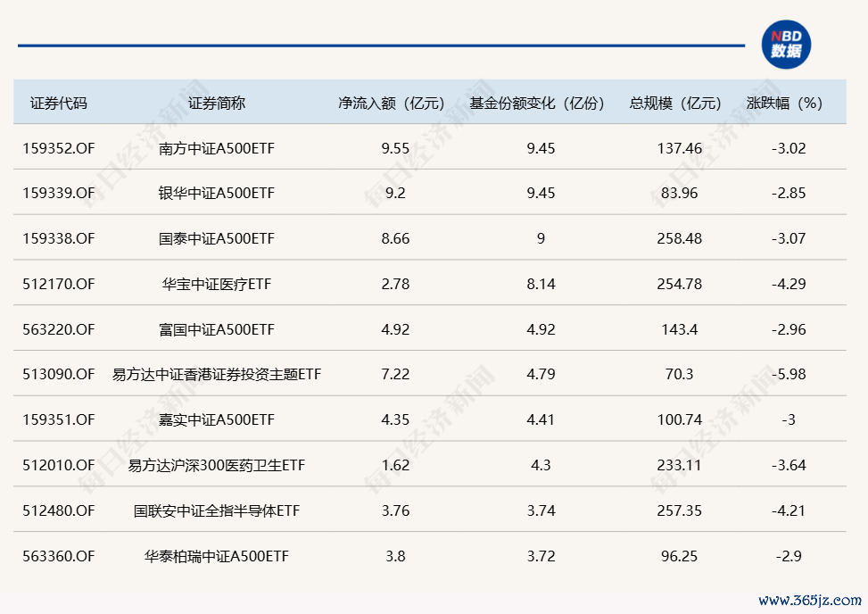Click share change value 4.3
This screenshot has height=614, width=868.
pyautogui.click(x=541, y=465)
